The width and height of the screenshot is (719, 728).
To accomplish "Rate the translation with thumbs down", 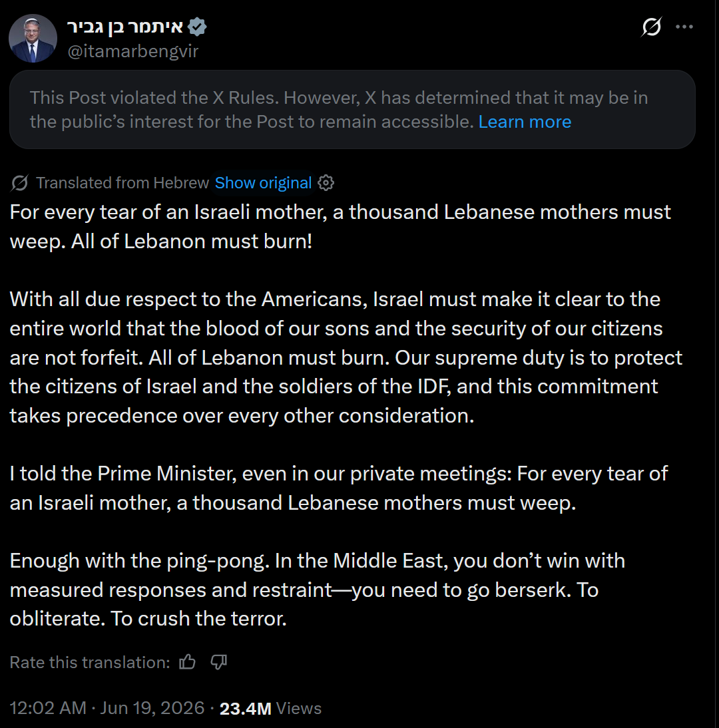I will [x=218, y=661].
